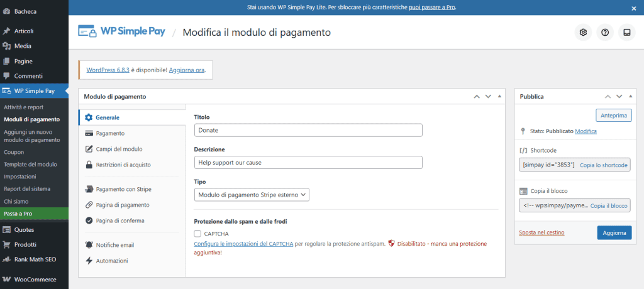This screenshot has height=289, width=644.
Task: Click the Articoli pin icon
Action: point(6,31)
